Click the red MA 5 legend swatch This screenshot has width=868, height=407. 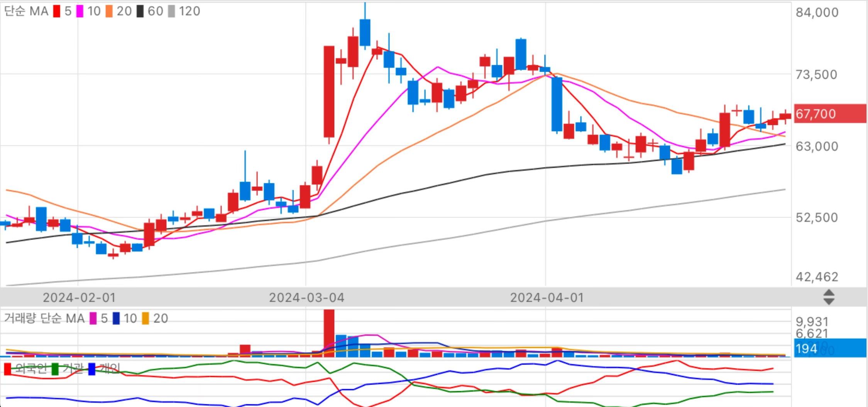coord(57,11)
